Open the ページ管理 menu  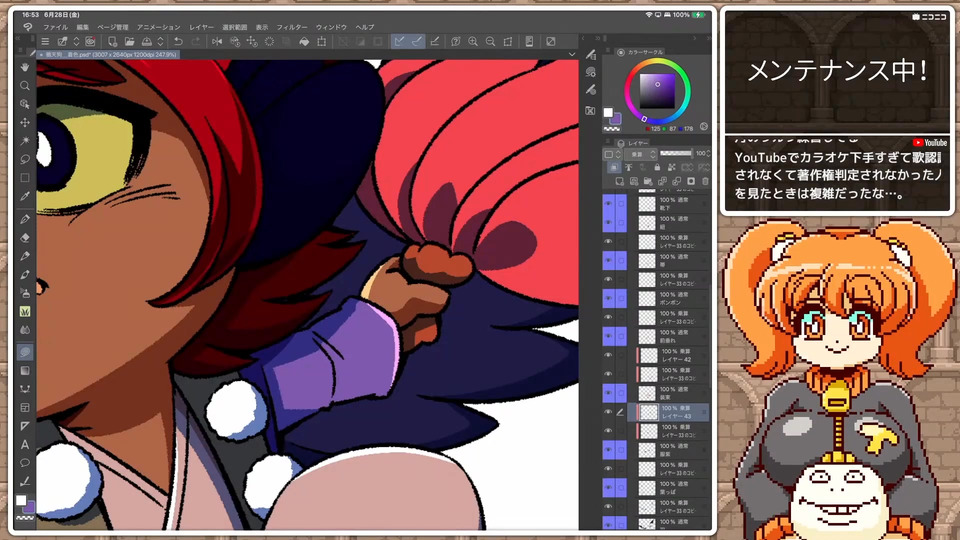coord(113,27)
